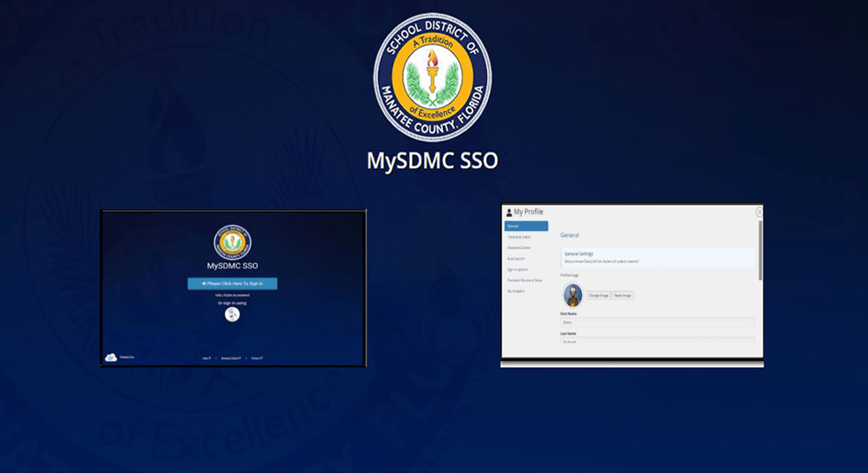The height and width of the screenshot is (473, 868).
Task: Click the My Profile dialog vertical scrollbar
Action: tap(760, 251)
